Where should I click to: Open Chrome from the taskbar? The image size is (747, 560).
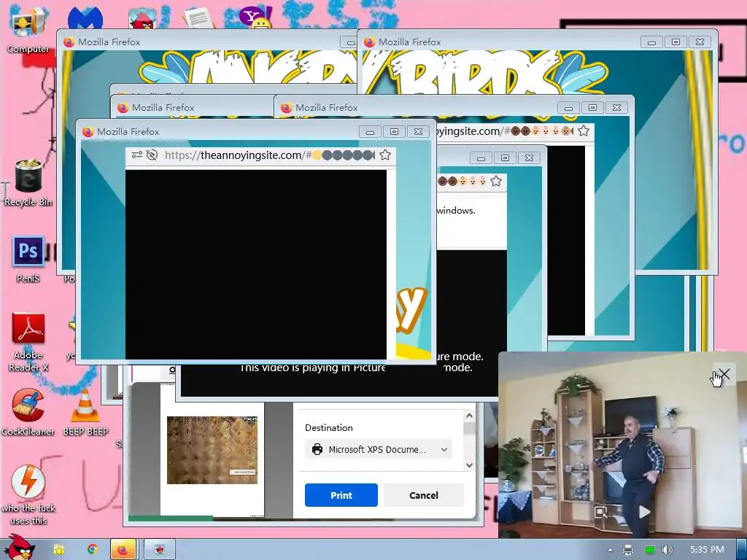(93, 550)
